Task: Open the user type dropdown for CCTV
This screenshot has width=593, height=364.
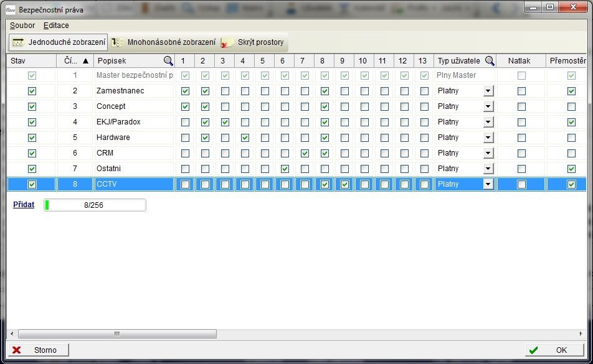Action: [x=488, y=184]
